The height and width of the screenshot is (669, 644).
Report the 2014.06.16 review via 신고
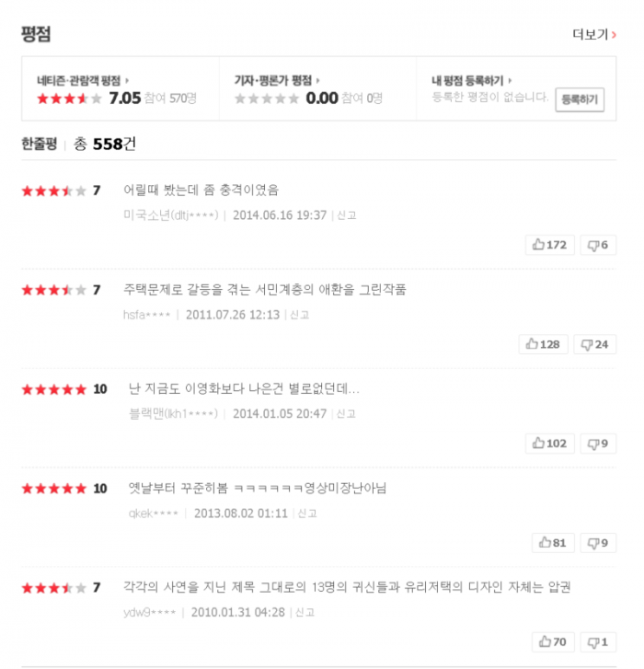point(346,215)
